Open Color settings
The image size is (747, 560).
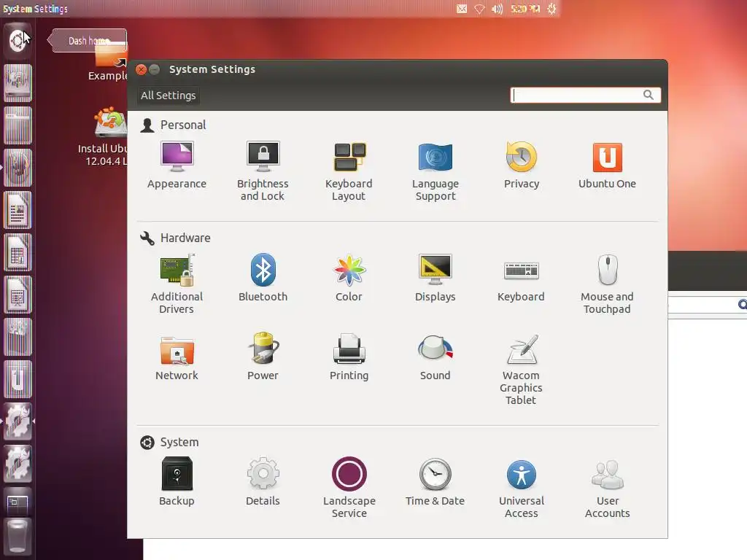(349, 278)
